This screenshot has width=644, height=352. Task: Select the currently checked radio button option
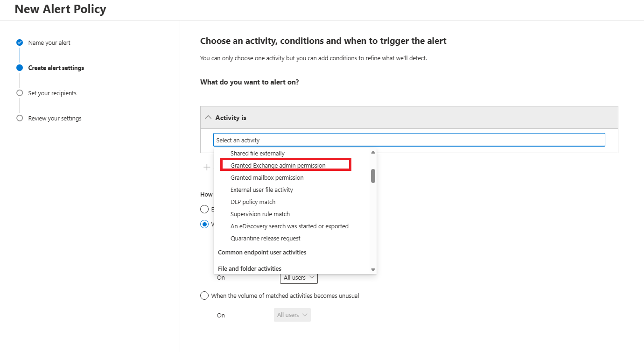click(x=204, y=224)
